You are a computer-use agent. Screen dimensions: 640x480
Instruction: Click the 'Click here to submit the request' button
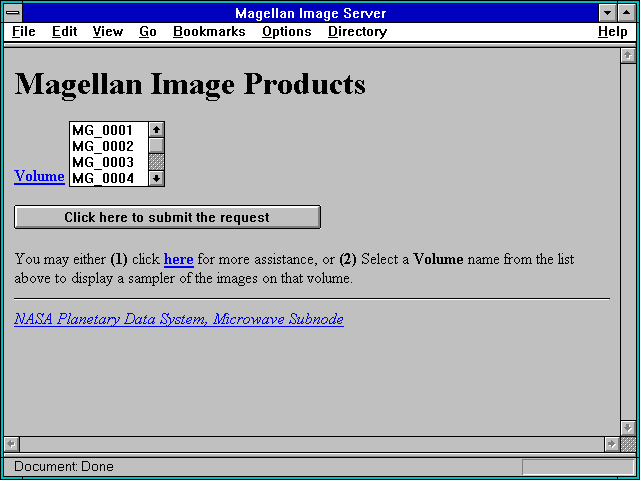(x=167, y=217)
